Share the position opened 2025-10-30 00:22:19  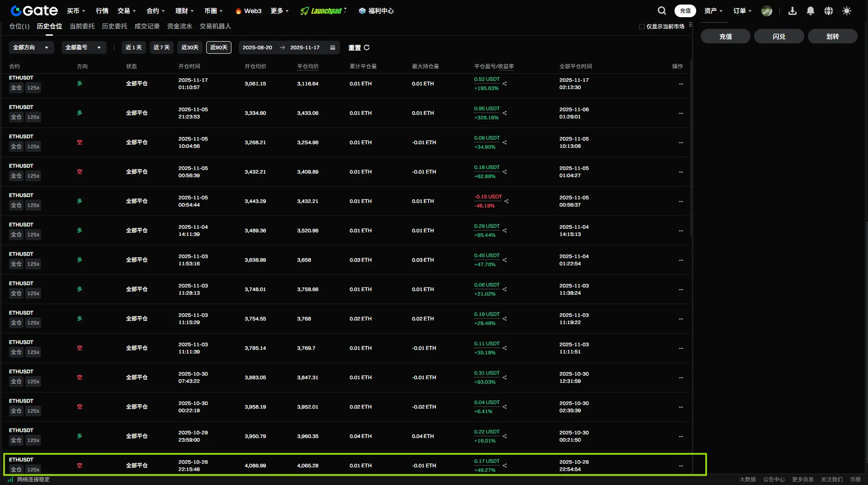505,407
